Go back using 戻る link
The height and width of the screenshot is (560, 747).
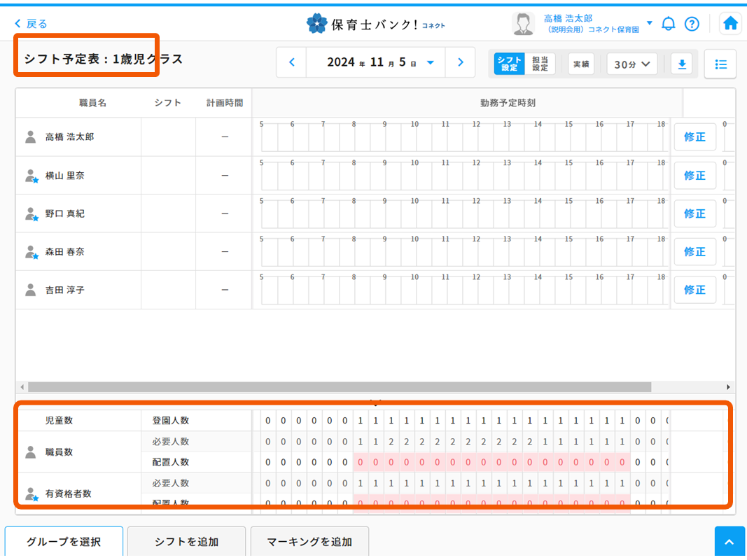coord(32,24)
